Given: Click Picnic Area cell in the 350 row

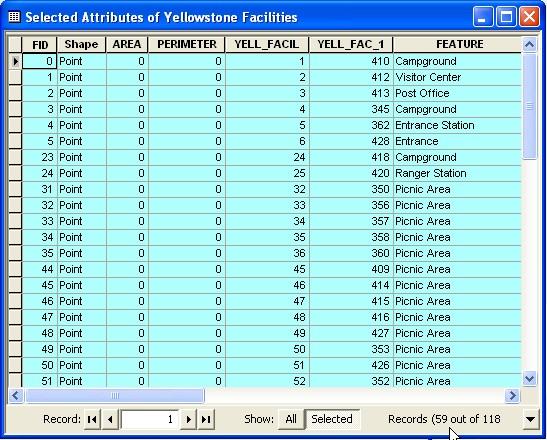Looking at the screenshot, I should [457, 189].
